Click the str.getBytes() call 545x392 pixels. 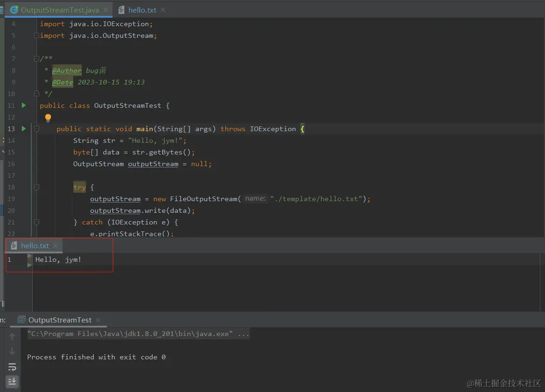[x=161, y=152]
